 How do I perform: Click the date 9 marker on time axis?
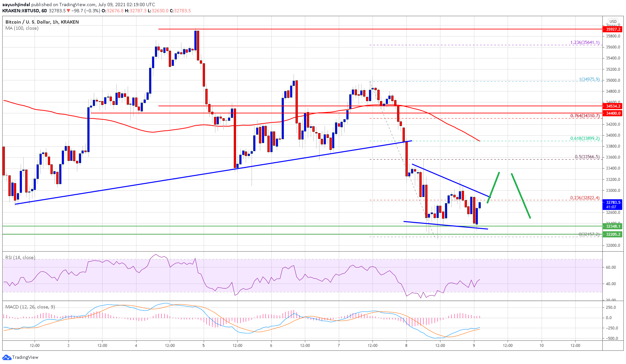tap(474, 345)
